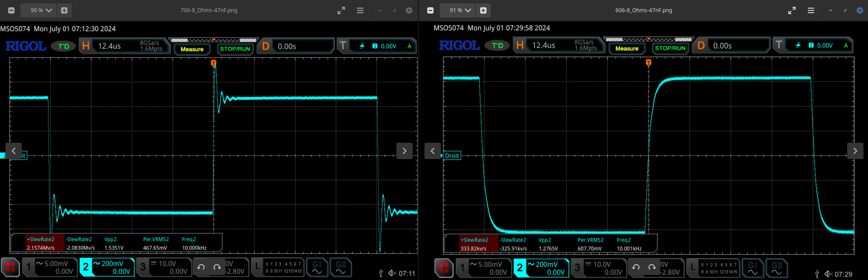Open hamburger menu of 706-8_Ohms-47nF.png window
Image resolution: width=868 pixels, height=280 pixels.
point(360,10)
